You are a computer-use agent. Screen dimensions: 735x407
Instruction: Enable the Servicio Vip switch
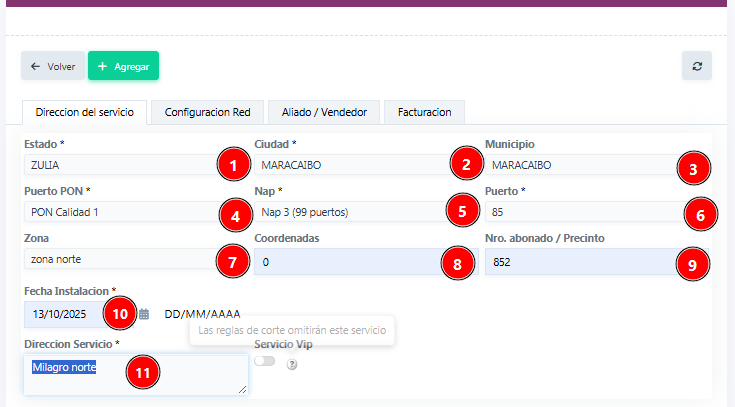tap(265, 361)
